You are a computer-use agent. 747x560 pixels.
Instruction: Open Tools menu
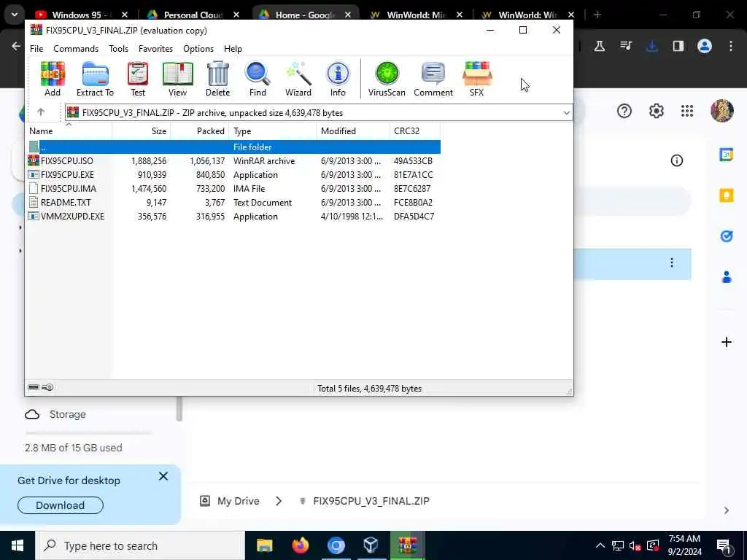(119, 49)
